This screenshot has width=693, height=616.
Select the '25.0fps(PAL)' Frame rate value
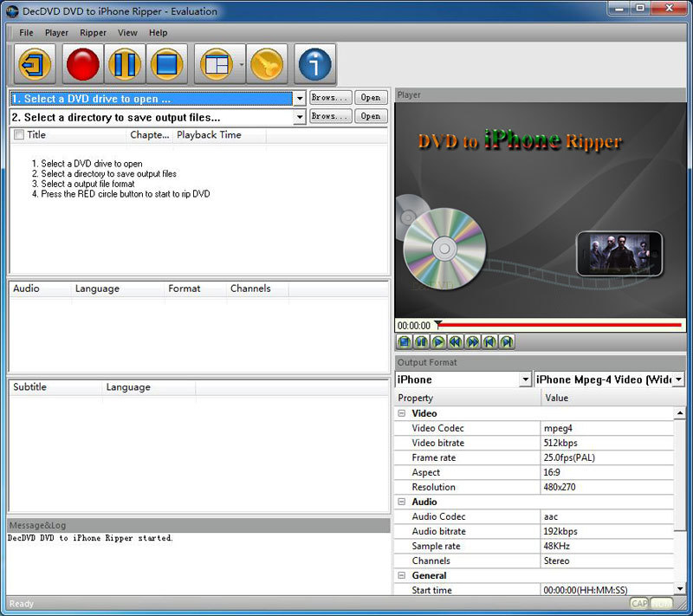click(x=569, y=457)
